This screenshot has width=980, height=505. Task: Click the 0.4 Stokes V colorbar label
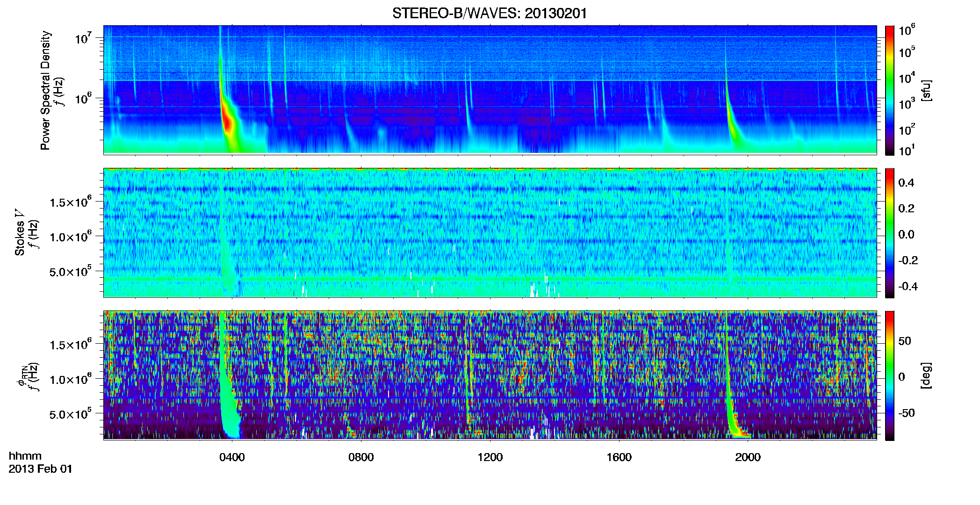[906, 183]
